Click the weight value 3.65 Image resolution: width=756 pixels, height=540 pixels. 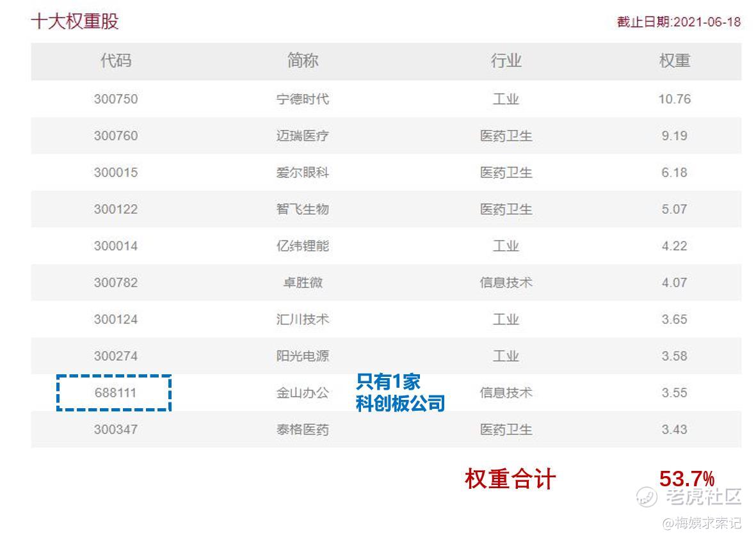click(675, 319)
